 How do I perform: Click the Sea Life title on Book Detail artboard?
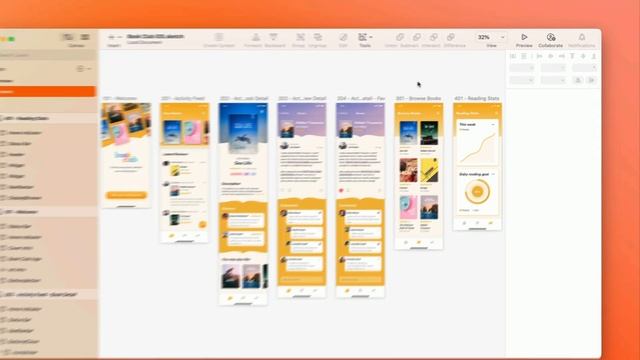pos(243,163)
